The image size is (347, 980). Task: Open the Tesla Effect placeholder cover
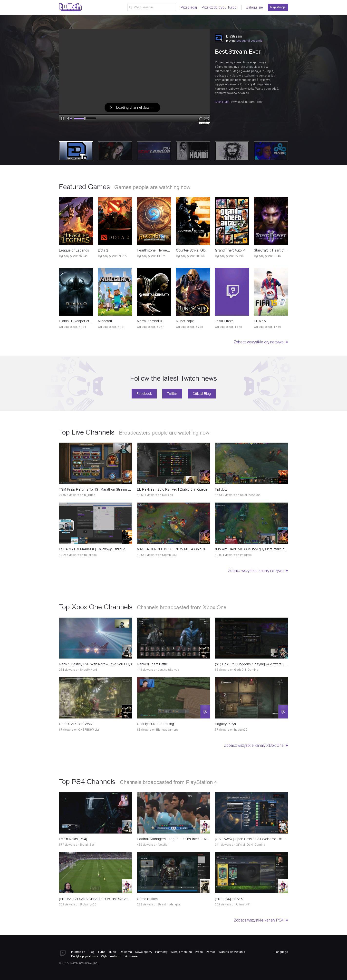pos(232,292)
